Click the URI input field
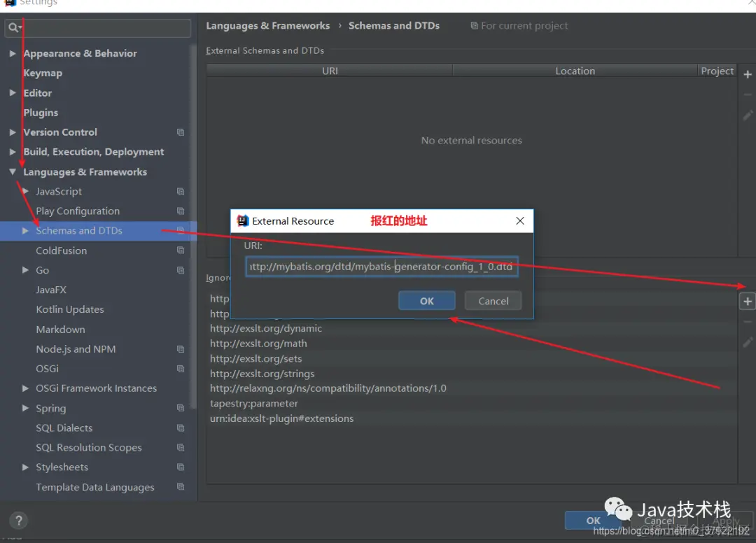Image resolution: width=756 pixels, height=543 pixels. [x=382, y=267]
